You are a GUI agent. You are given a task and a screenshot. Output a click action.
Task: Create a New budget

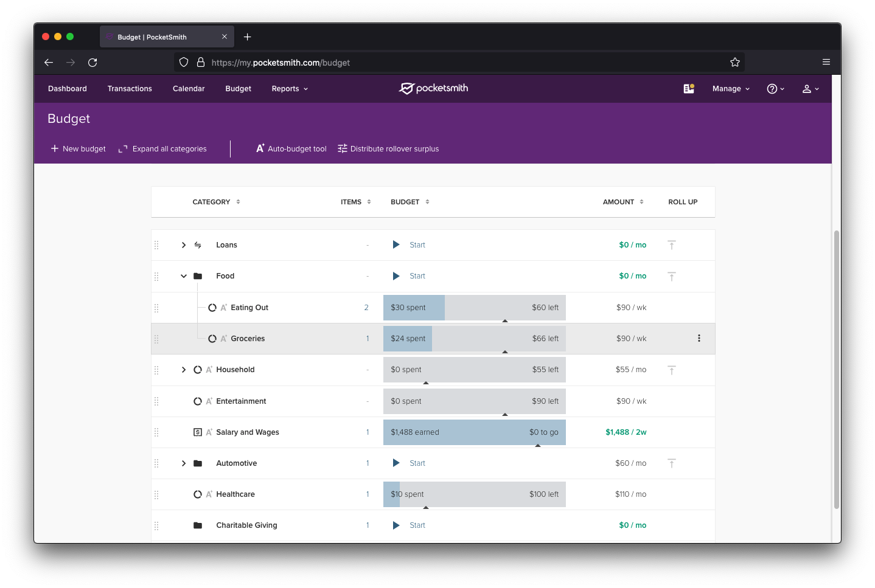click(78, 148)
